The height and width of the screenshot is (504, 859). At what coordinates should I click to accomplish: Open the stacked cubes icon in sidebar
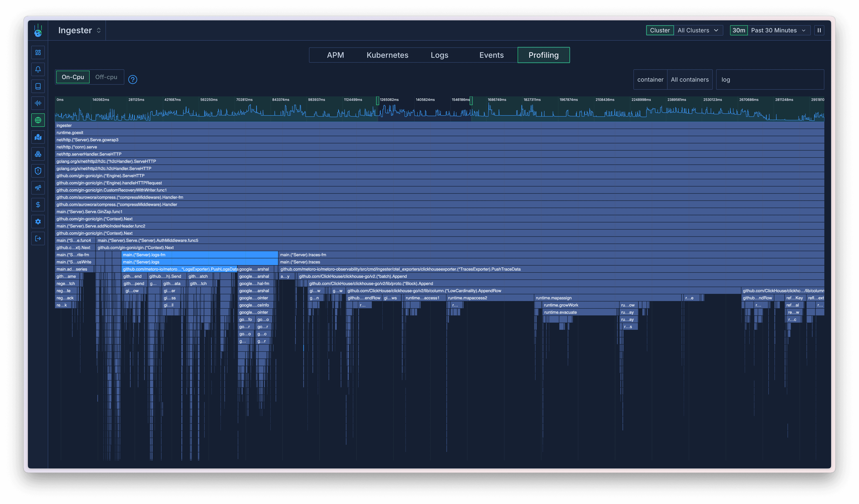tap(38, 154)
